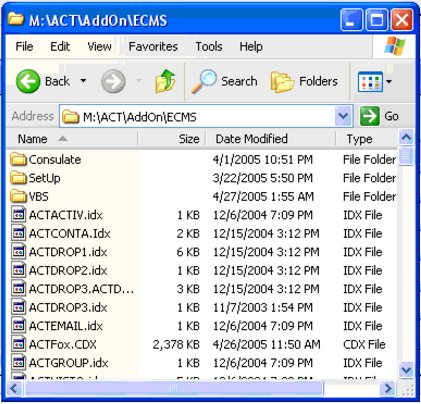The image size is (421, 404).
Task: Toggle the Folders pane button
Action: coord(304,81)
